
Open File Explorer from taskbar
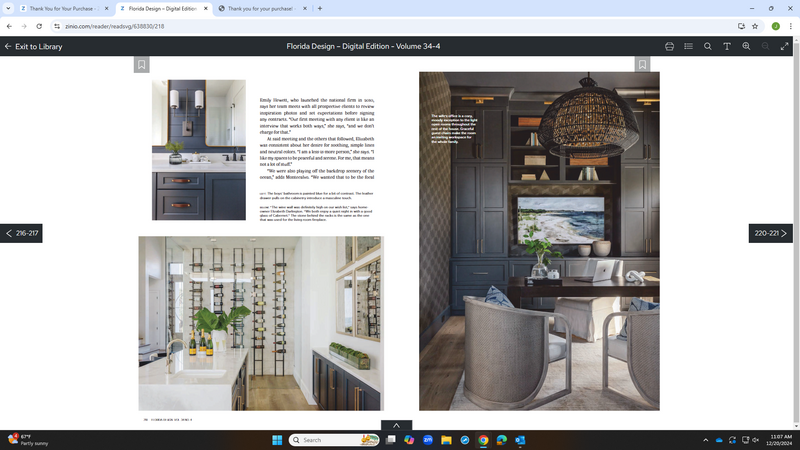click(446, 440)
